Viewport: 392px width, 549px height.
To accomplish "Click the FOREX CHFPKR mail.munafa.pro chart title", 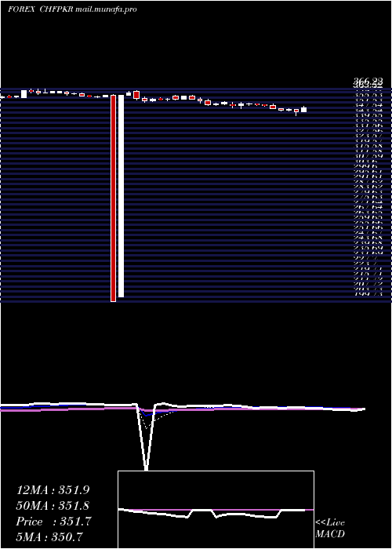I will (x=72, y=9).
